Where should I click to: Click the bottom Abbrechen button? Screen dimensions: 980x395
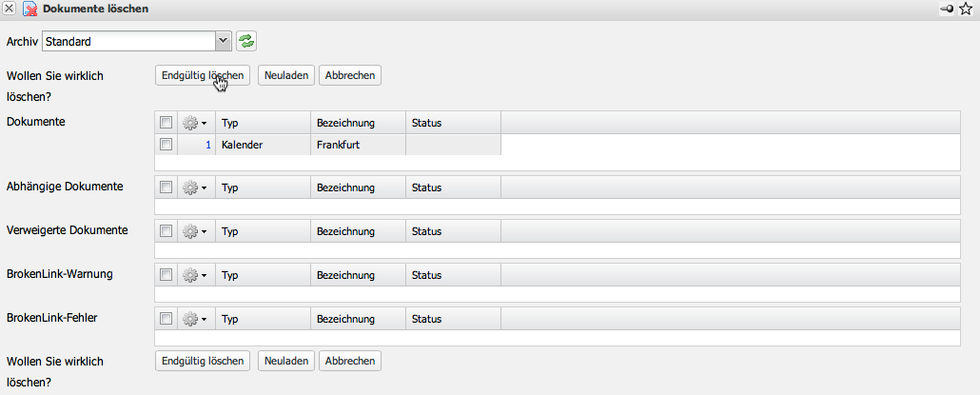tap(349, 361)
